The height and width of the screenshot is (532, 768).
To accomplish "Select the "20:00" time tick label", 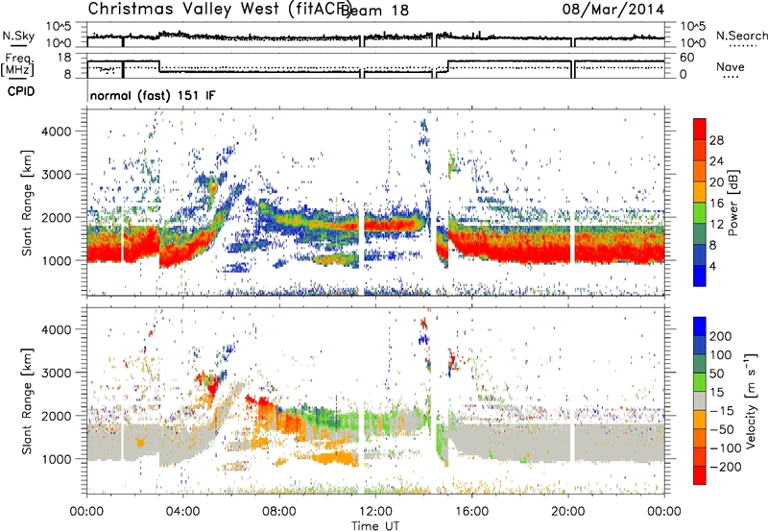I will (568, 512).
